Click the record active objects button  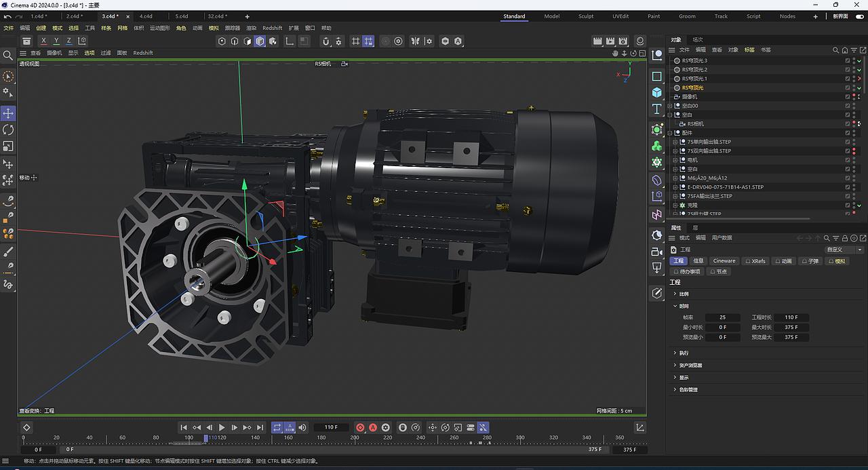click(x=360, y=427)
